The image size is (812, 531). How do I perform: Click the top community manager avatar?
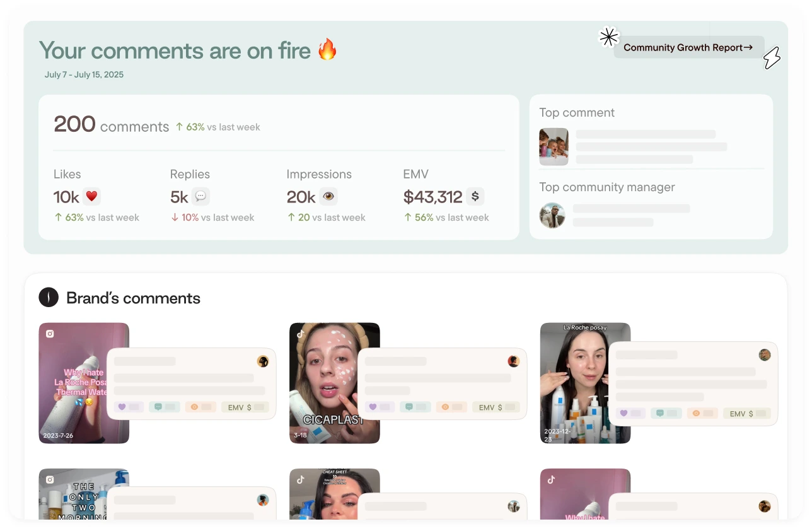[x=552, y=216]
